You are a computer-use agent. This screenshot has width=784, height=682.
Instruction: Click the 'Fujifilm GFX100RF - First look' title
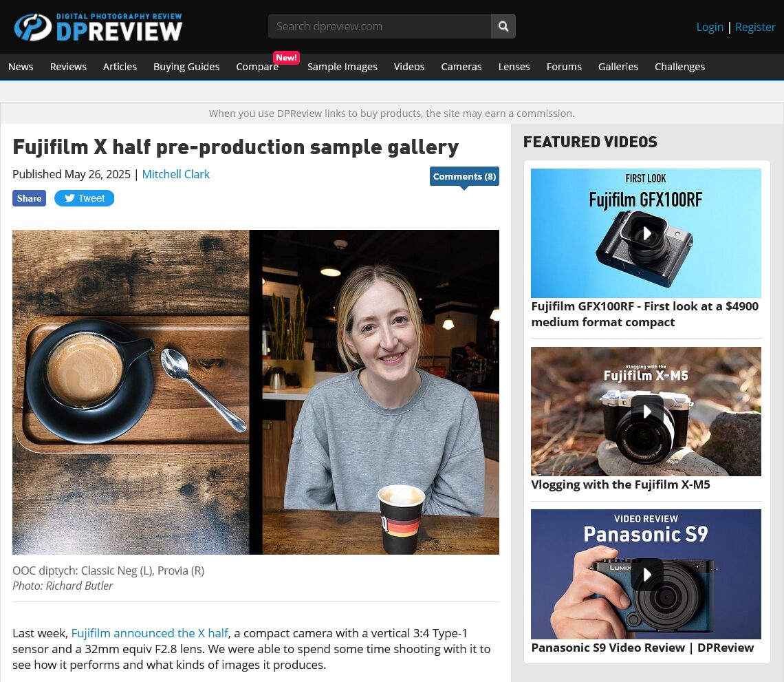click(x=644, y=315)
